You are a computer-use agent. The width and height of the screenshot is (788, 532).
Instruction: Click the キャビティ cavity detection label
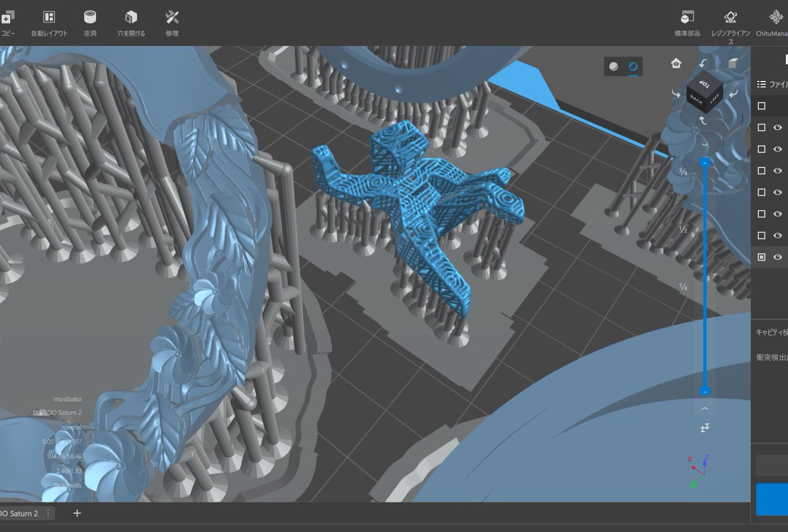click(772, 332)
